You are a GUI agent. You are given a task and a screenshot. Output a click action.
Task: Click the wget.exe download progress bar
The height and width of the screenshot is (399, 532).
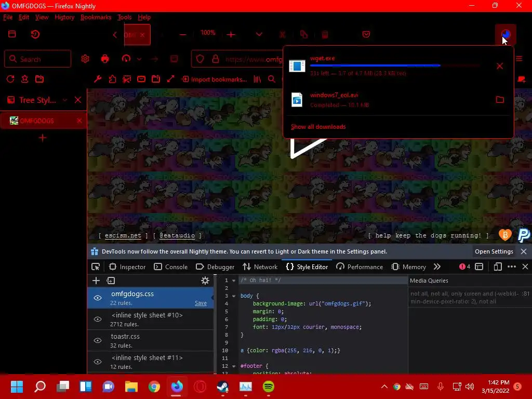pyautogui.click(x=395, y=65)
